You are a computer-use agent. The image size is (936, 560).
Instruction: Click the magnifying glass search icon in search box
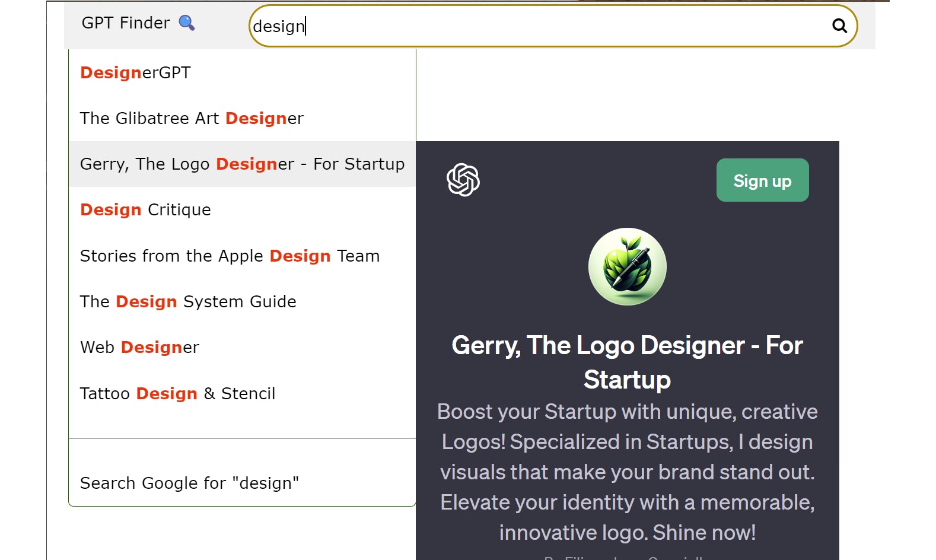point(839,26)
